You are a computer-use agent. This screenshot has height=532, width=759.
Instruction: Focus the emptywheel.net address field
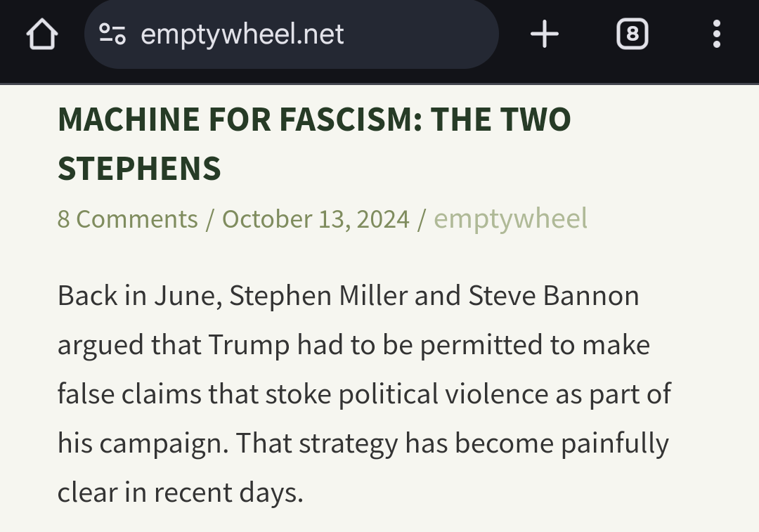click(292, 34)
